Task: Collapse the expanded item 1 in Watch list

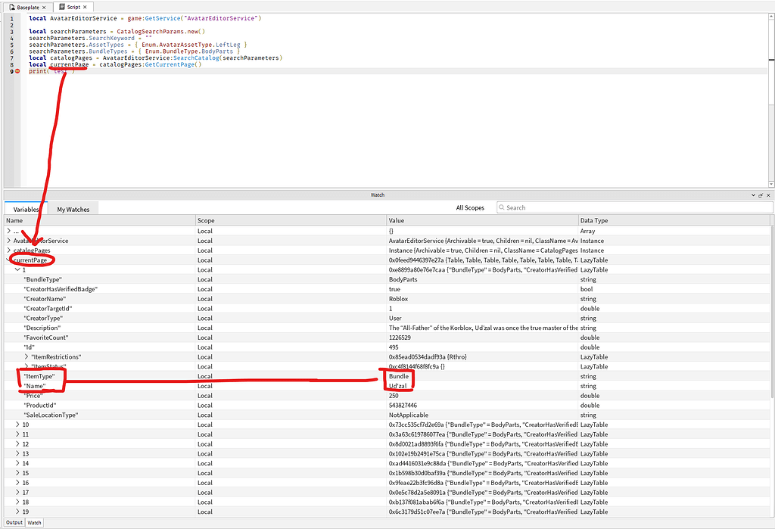Action: [18, 269]
